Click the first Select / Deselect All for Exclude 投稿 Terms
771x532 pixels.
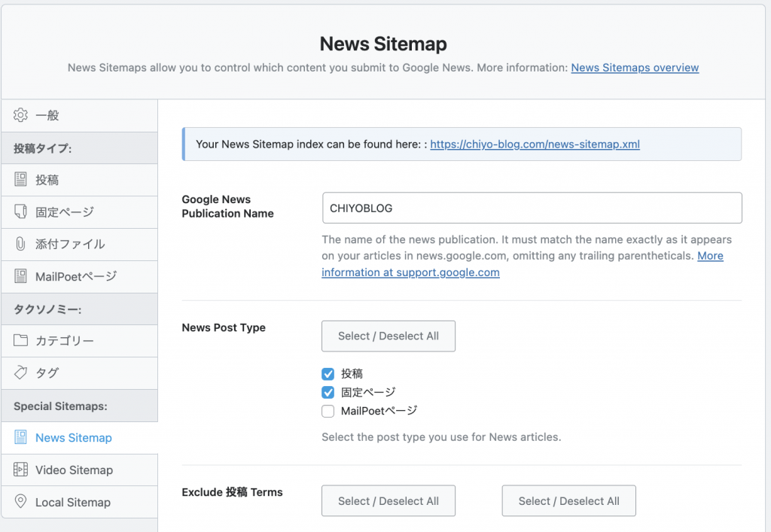tap(389, 501)
